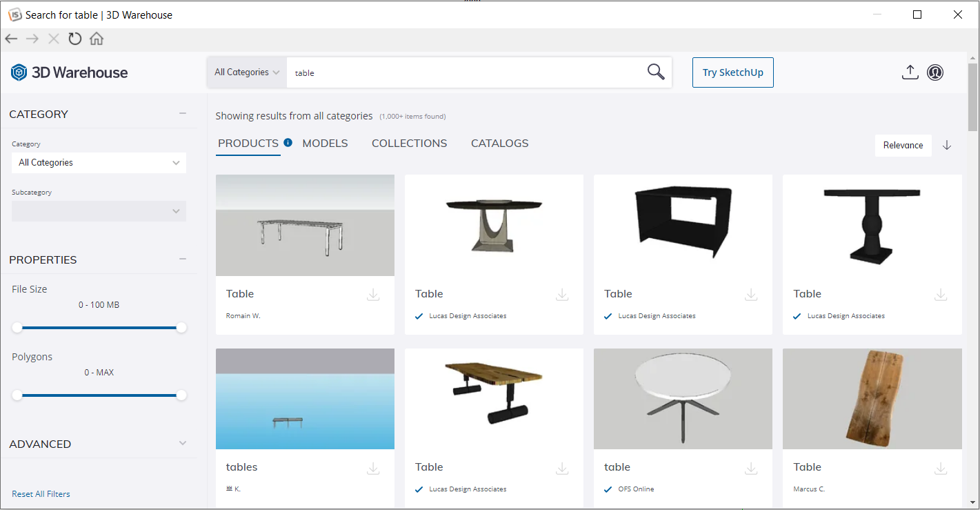980x510 pixels.
Task: Open the wooden plank table thumbnail
Action: pos(494,399)
